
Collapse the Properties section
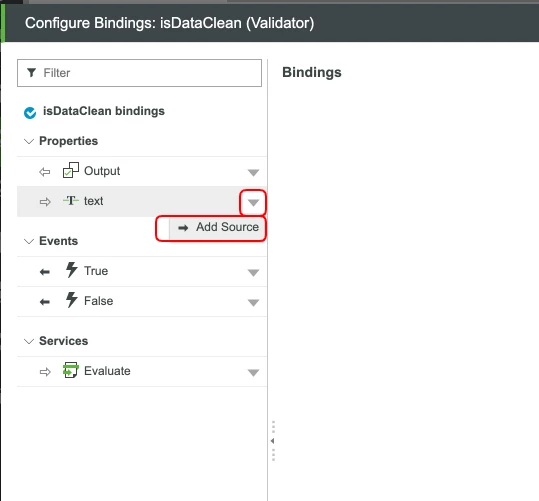(x=29, y=141)
